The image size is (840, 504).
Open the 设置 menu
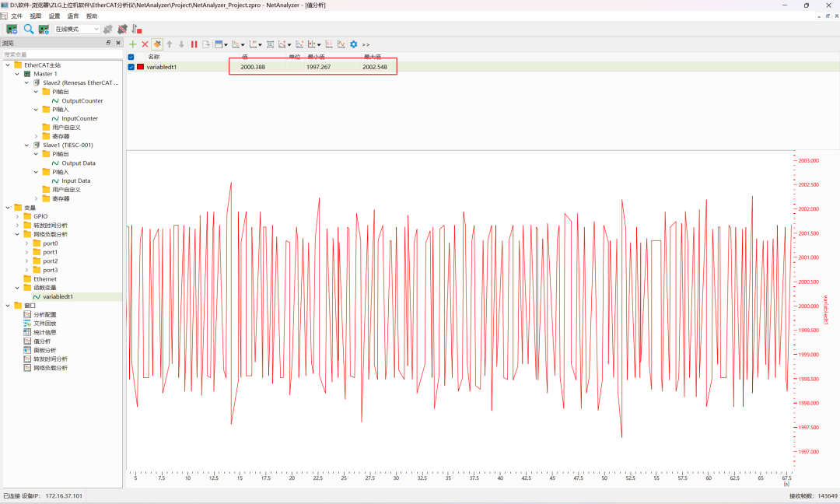tap(54, 16)
